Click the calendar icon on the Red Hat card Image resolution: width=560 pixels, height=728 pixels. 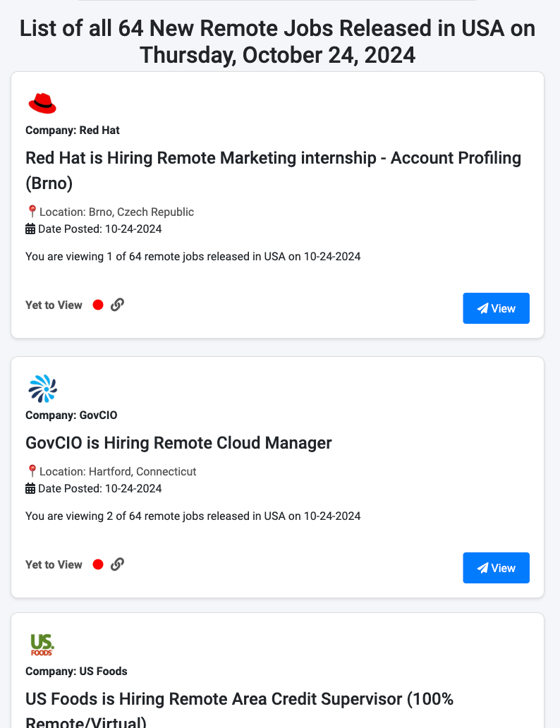30,228
